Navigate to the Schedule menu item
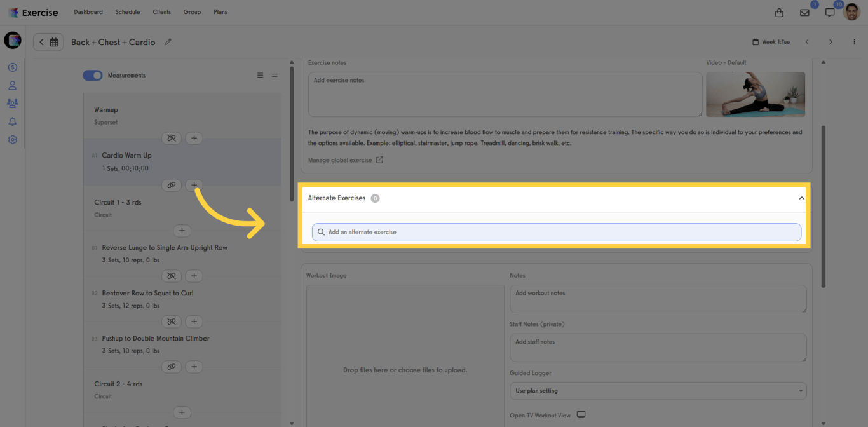Viewport: 868px width, 427px height. (x=127, y=11)
